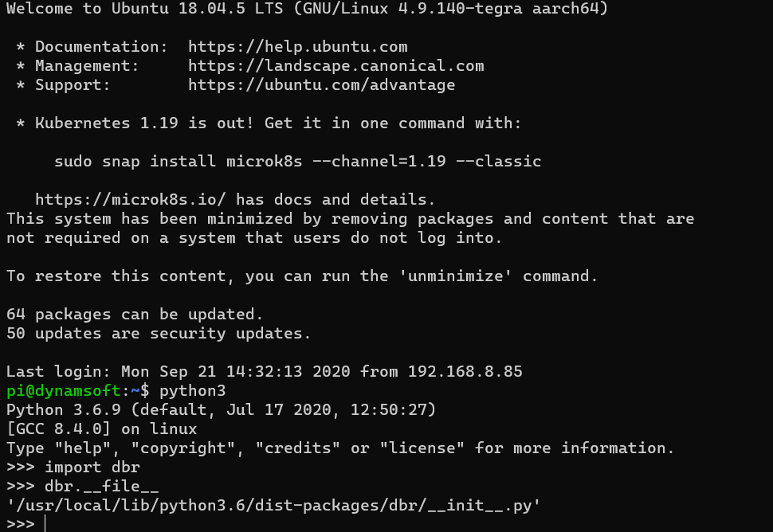Open the help.ubuntu.com documentation link
The height and width of the screenshot is (532, 773).
pos(297,47)
